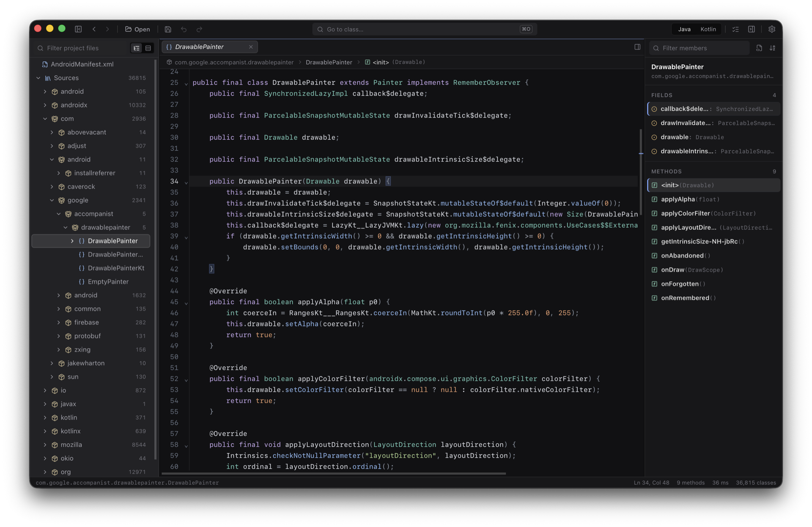Click the <init> breadcrumb item
The image size is (812, 527).
tap(380, 62)
